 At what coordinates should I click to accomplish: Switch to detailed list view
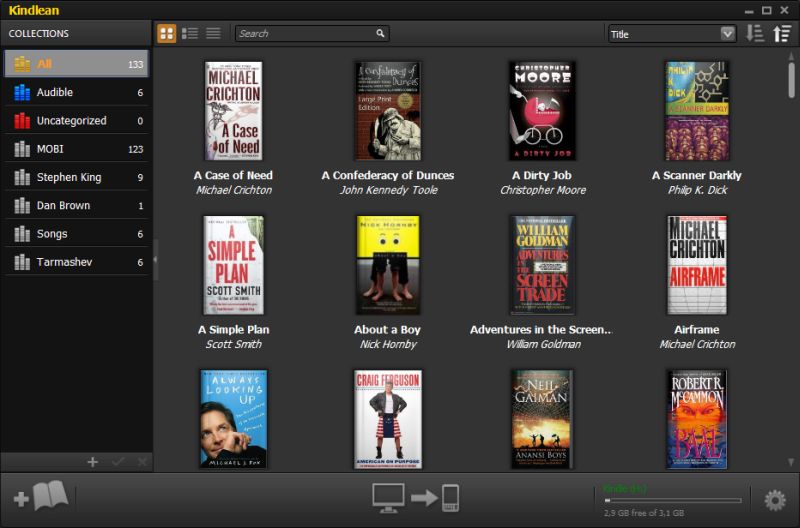[x=190, y=34]
